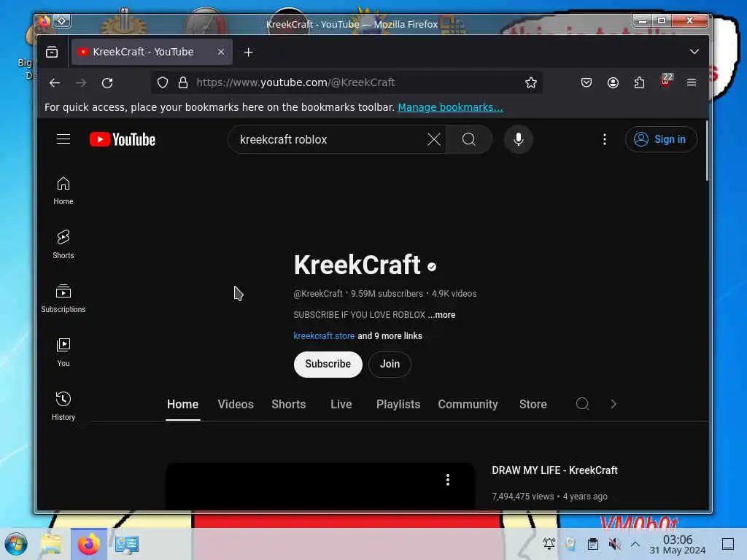Viewport: 747px width, 560px height.
Task: Click the @KreekCraft channel handle
Action: pyautogui.click(x=318, y=294)
